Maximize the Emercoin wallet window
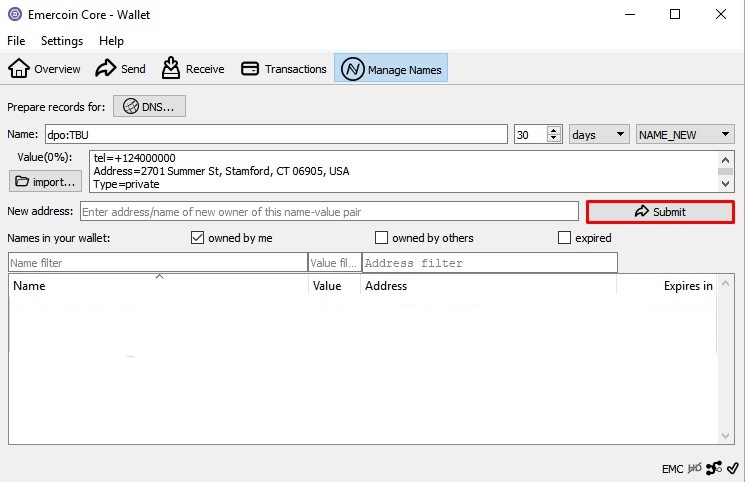The width and height of the screenshot is (745, 482). coord(675,14)
